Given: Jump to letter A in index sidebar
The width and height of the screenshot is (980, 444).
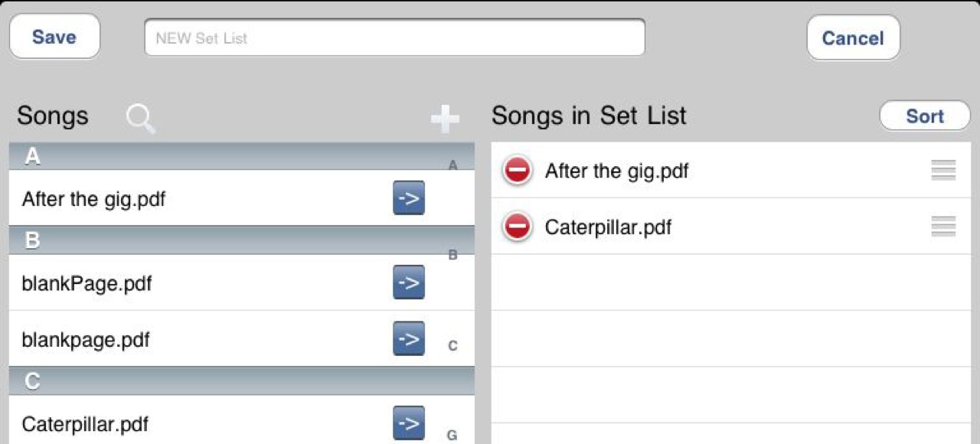Looking at the screenshot, I should coord(452,165).
